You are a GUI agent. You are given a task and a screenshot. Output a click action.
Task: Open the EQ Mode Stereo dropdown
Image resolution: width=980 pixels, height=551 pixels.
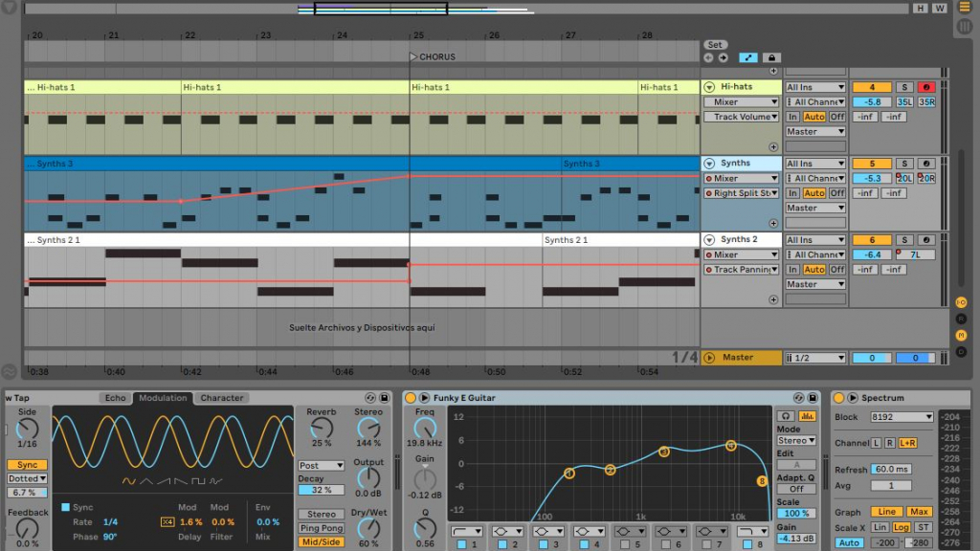point(796,440)
